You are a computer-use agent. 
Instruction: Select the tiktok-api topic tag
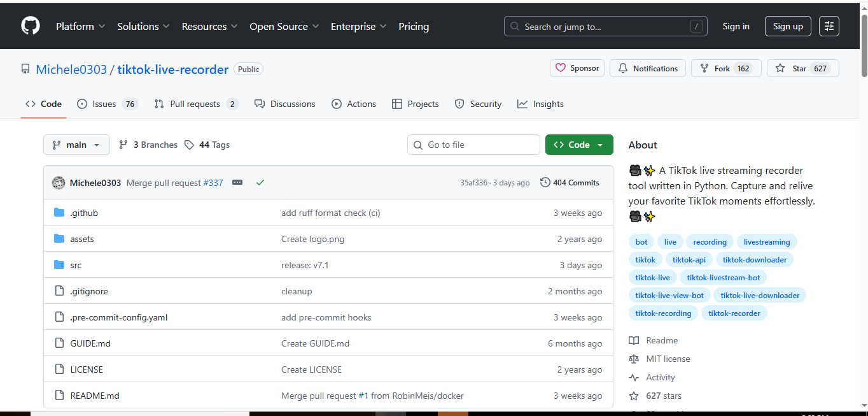pyautogui.click(x=689, y=260)
